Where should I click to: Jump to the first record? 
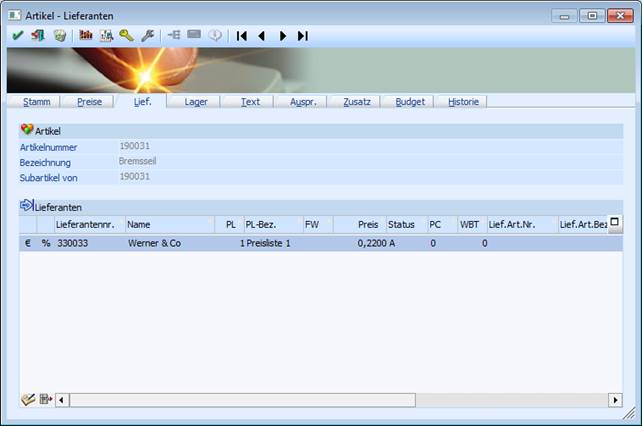[x=241, y=35]
